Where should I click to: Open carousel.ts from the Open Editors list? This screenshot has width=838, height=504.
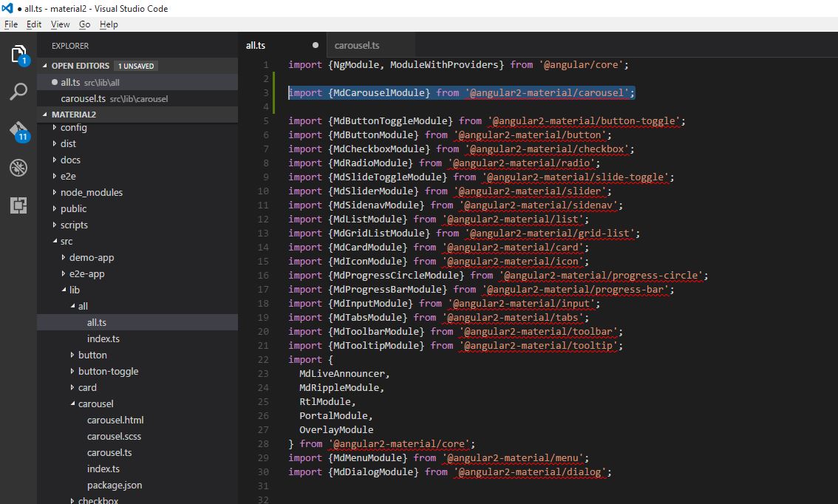83,98
